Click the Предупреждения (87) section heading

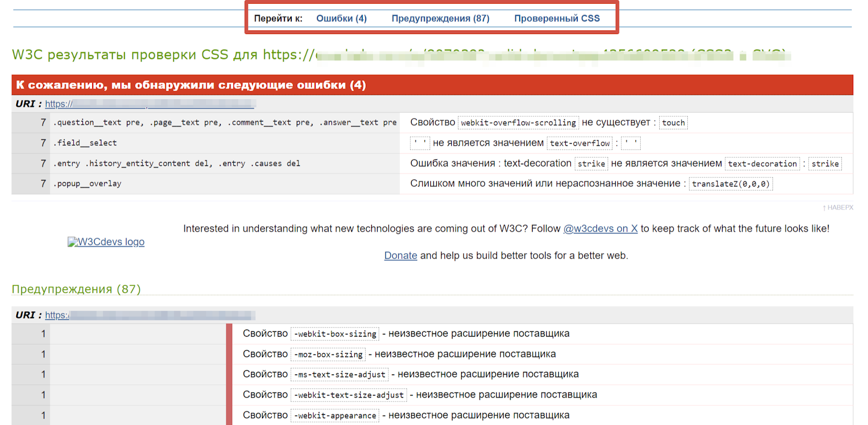(x=76, y=289)
